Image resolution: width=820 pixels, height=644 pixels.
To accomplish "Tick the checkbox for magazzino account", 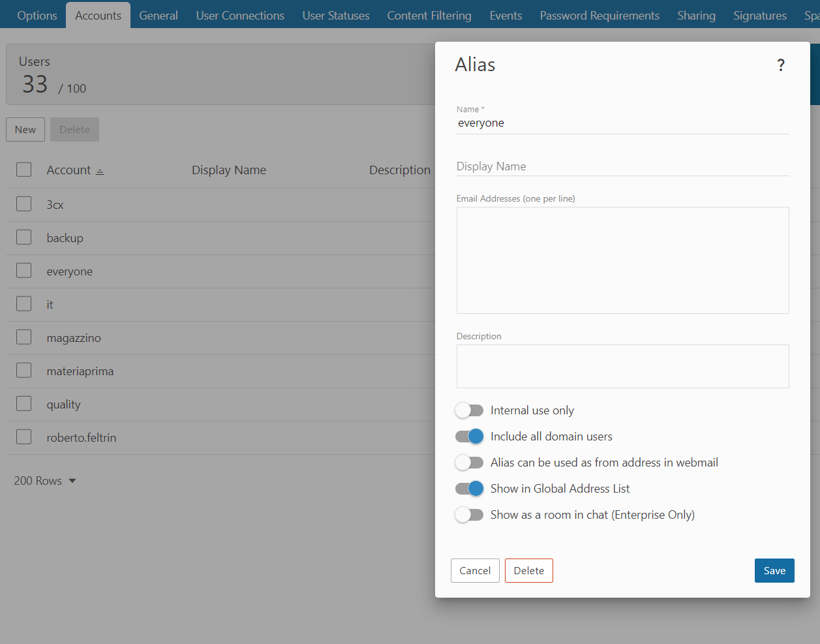I will pyautogui.click(x=24, y=337).
